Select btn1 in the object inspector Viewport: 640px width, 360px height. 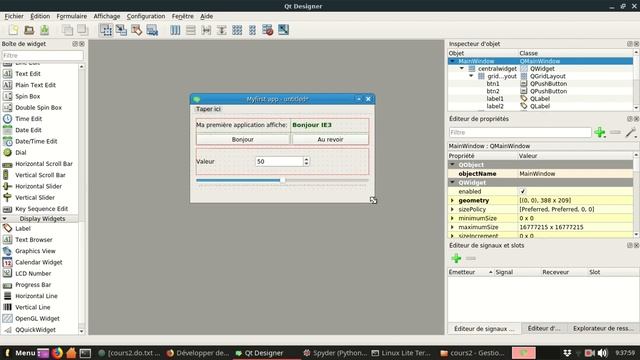pyautogui.click(x=493, y=84)
